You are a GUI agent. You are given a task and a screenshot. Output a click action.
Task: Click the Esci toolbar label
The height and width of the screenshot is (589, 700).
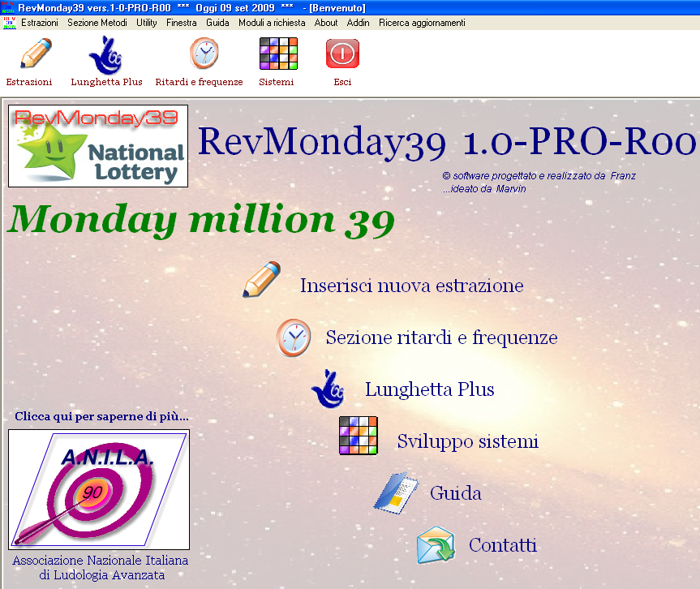click(342, 82)
